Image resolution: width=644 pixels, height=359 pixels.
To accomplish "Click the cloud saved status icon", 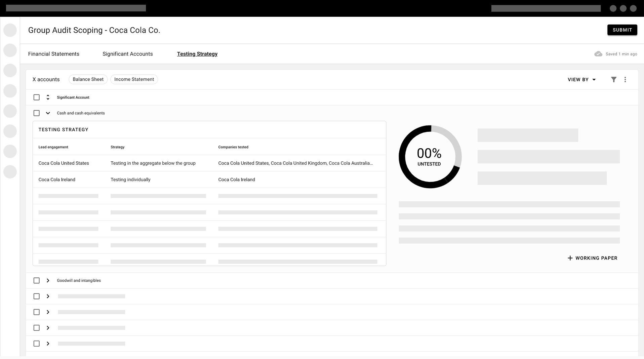I will point(598,54).
